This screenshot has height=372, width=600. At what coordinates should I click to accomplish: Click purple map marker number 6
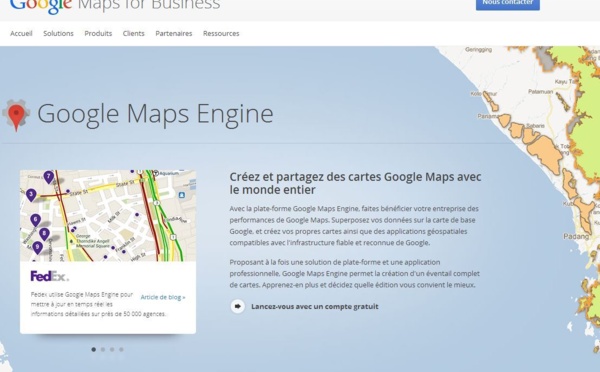[x=36, y=220]
